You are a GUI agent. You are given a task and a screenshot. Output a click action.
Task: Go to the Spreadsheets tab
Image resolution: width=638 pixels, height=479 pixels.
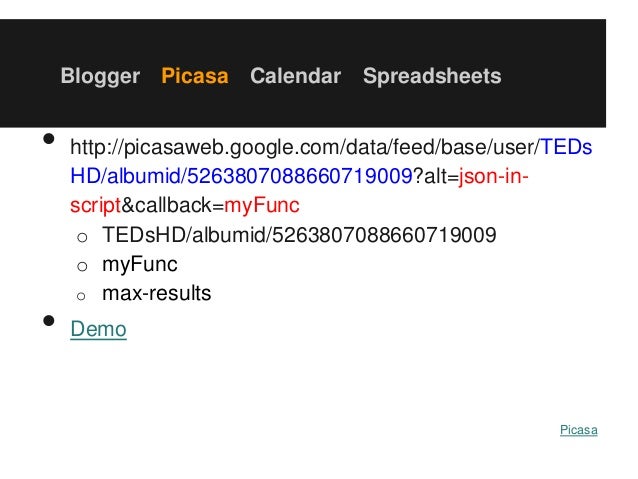click(432, 76)
